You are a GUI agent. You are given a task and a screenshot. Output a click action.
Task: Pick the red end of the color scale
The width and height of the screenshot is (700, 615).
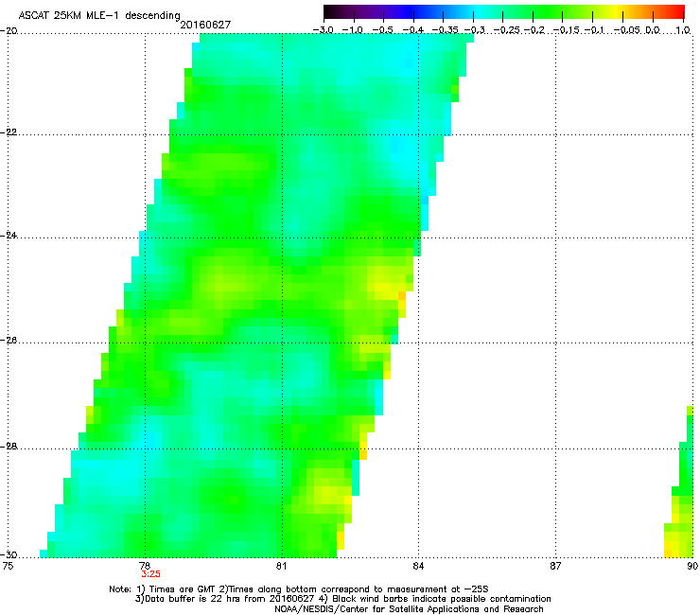pos(677,11)
